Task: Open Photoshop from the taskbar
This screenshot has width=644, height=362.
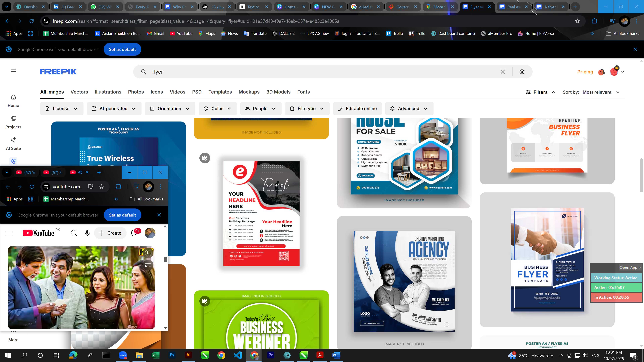Action: click(x=172, y=355)
